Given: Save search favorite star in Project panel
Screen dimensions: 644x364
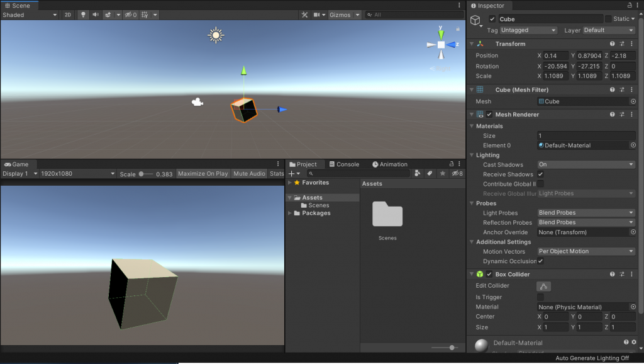Looking at the screenshot, I should 442,174.
